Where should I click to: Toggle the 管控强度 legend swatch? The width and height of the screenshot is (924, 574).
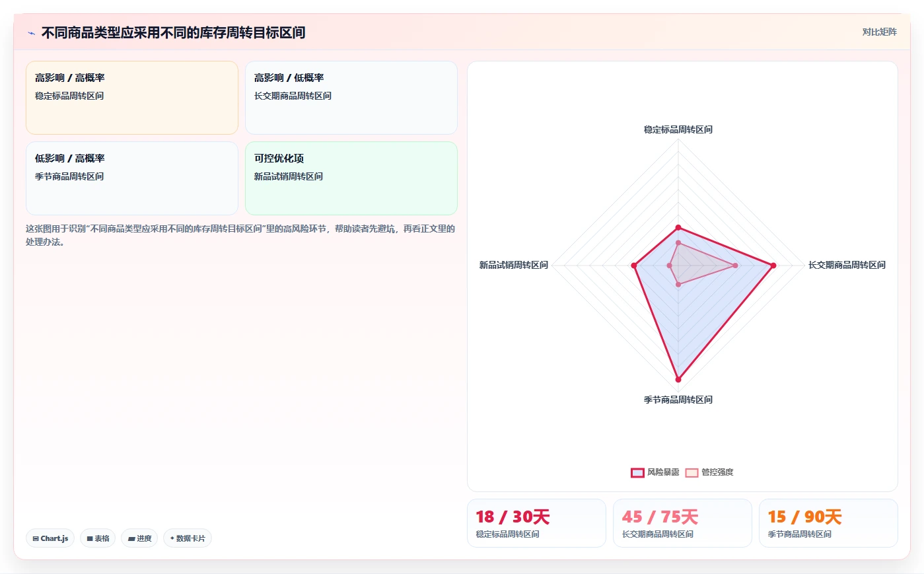point(692,472)
